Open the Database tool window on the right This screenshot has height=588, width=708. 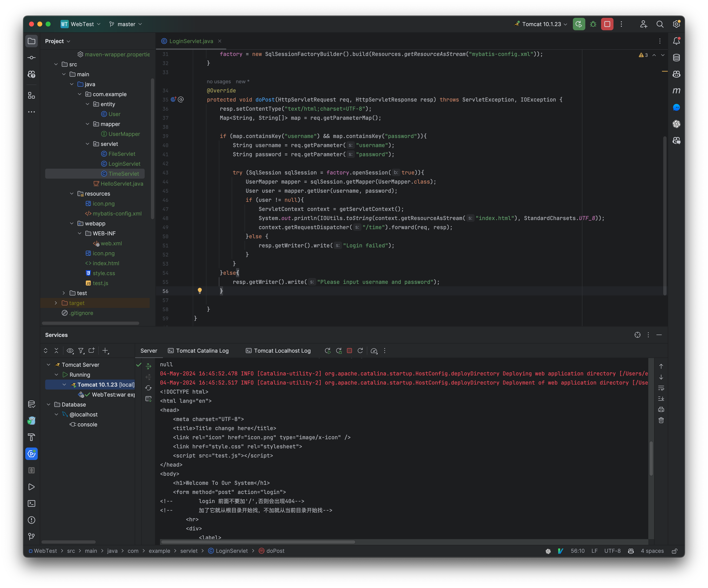point(676,58)
